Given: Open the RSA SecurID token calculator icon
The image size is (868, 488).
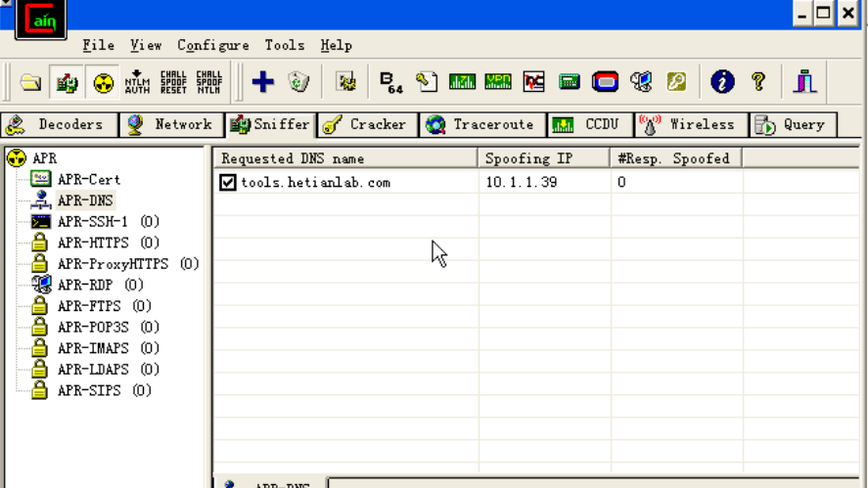Looking at the screenshot, I should (x=605, y=82).
